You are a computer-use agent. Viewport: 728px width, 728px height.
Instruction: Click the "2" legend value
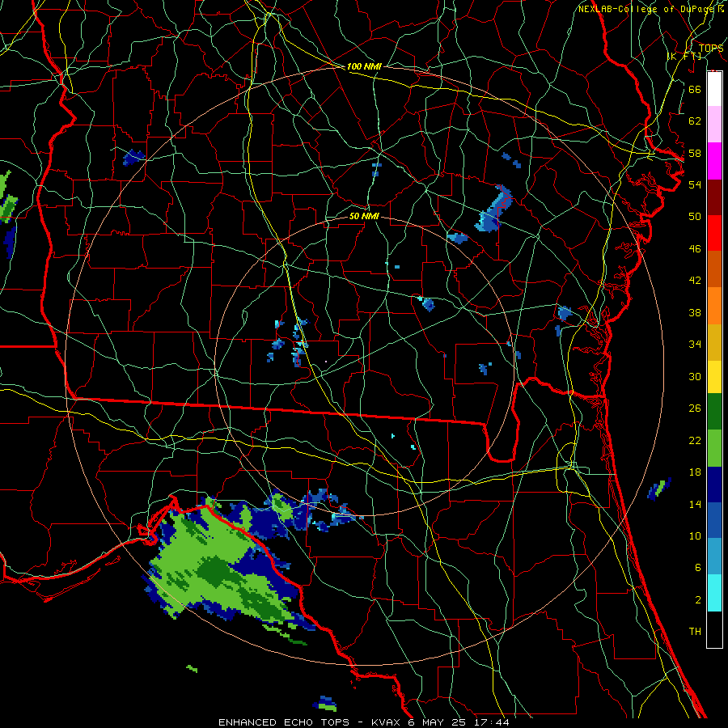click(x=697, y=600)
